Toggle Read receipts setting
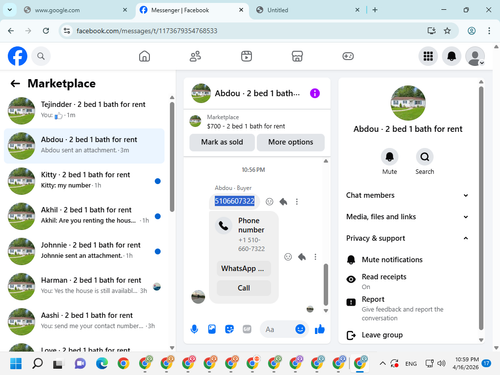Image resolution: width=500 pixels, height=375 pixels. [407, 281]
